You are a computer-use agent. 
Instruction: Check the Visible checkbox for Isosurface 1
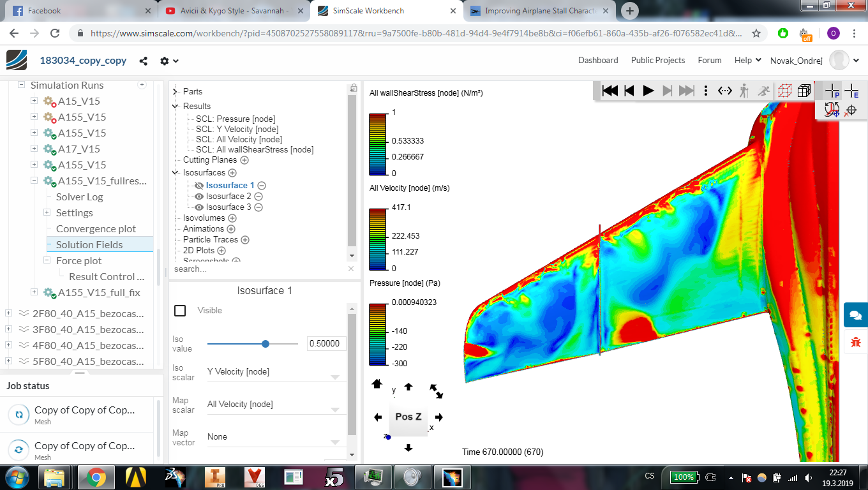(x=180, y=311)
